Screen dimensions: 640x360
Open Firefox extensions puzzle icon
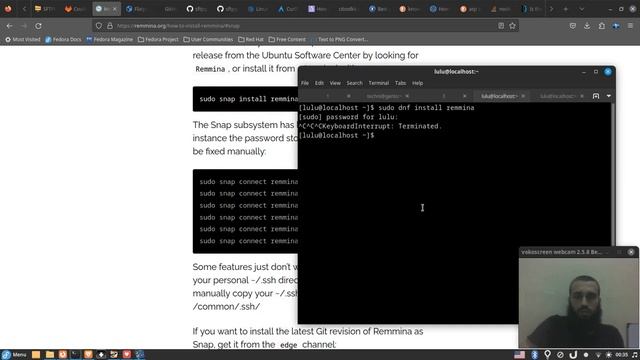click(602, 26)
